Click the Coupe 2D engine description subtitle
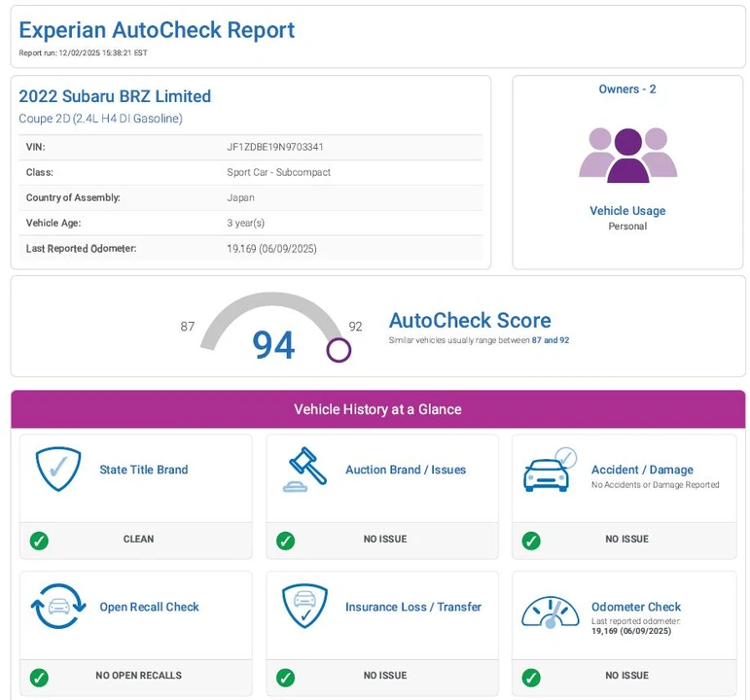This screenshot has width=750, height=700. pyautogui.click(x=100, y=118)
